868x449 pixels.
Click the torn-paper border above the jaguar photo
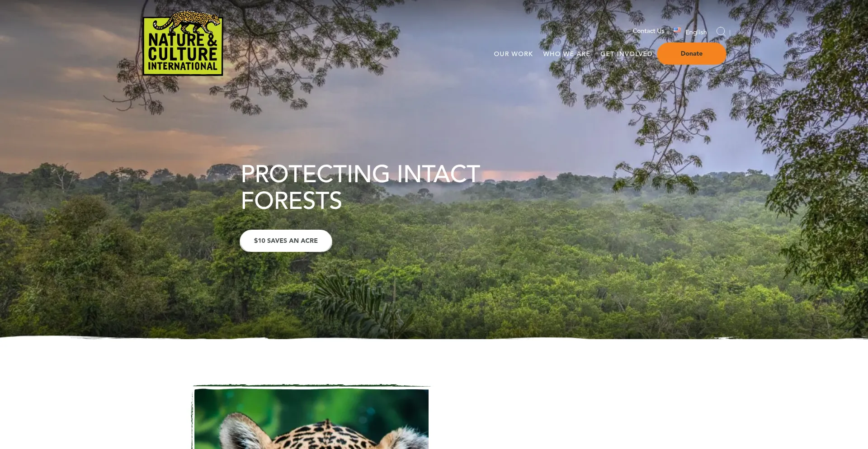click(x=311, y=386)
